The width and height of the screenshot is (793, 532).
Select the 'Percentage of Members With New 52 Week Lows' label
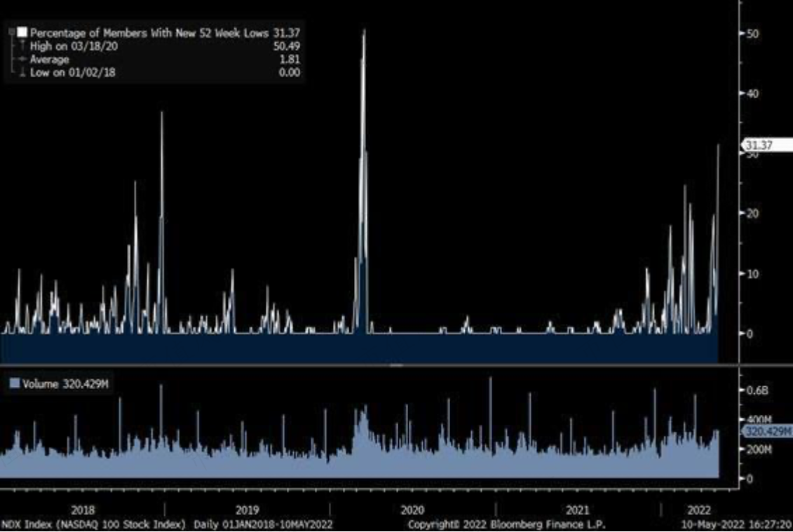(x=149, y=33)
